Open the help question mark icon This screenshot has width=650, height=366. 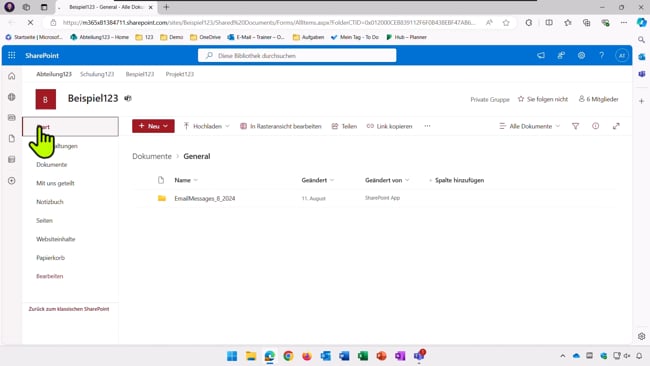[x=601, y=55]
